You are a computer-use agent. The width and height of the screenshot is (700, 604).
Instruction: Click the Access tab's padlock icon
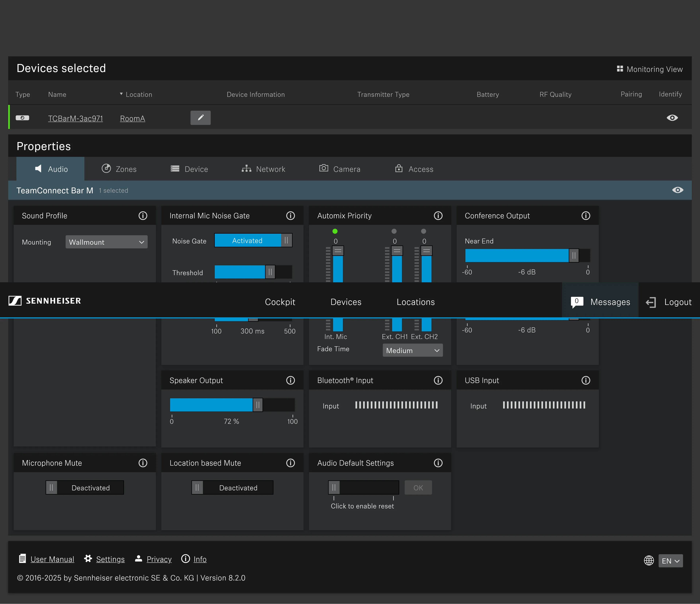click(399, 168)
